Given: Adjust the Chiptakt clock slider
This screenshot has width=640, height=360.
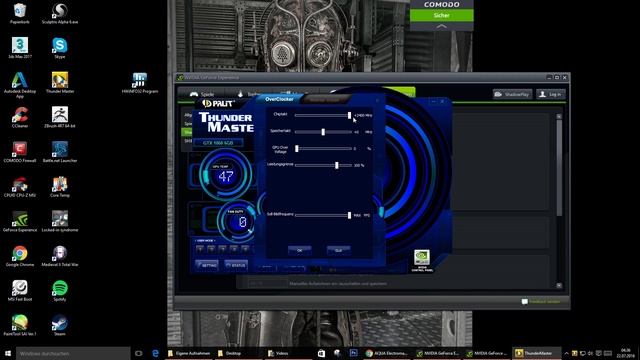Looking at the screenshot, I should [323, 116].
